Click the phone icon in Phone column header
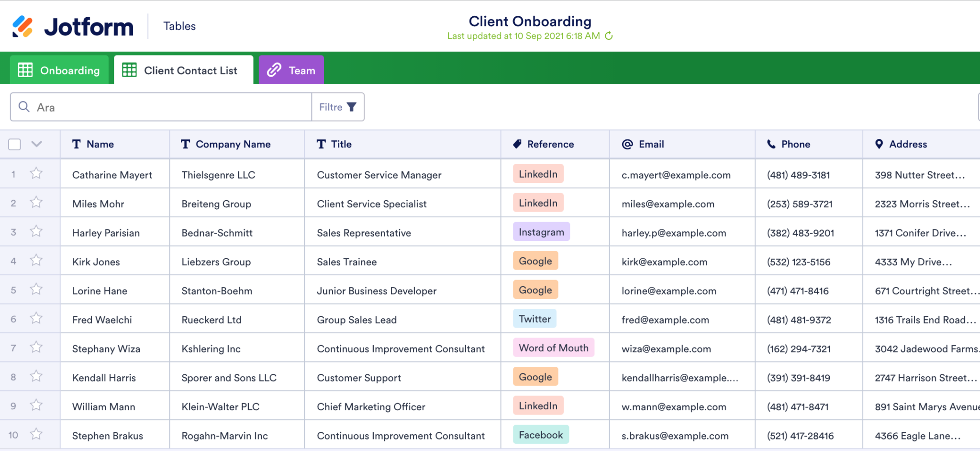This screenshot has width=980, height=451. point(771,144)
